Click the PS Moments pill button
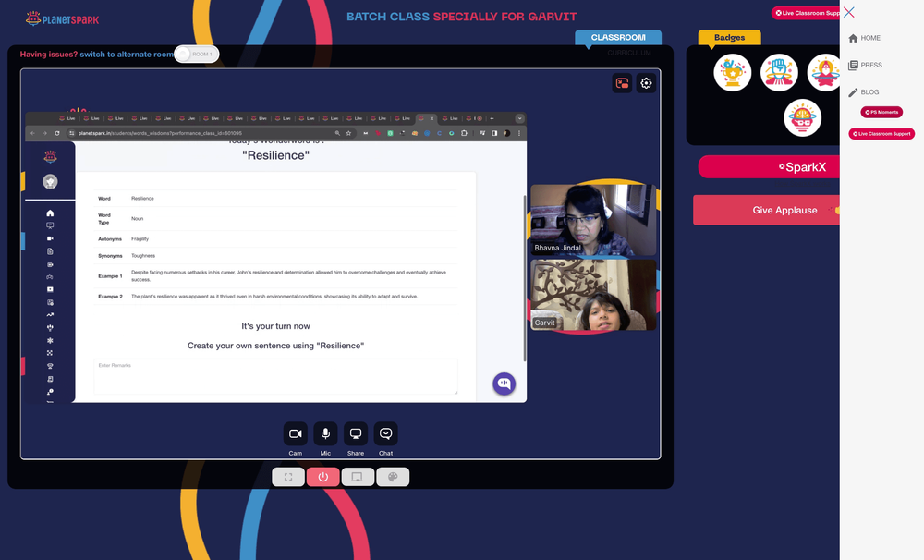The height and width of the screenshot is (560, 924). pos(881,112)
